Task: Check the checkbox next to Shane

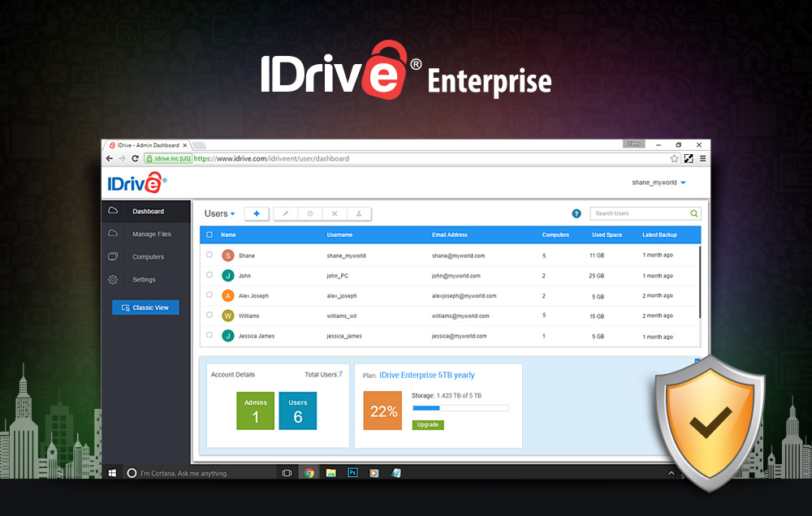Action: point(208,255)
